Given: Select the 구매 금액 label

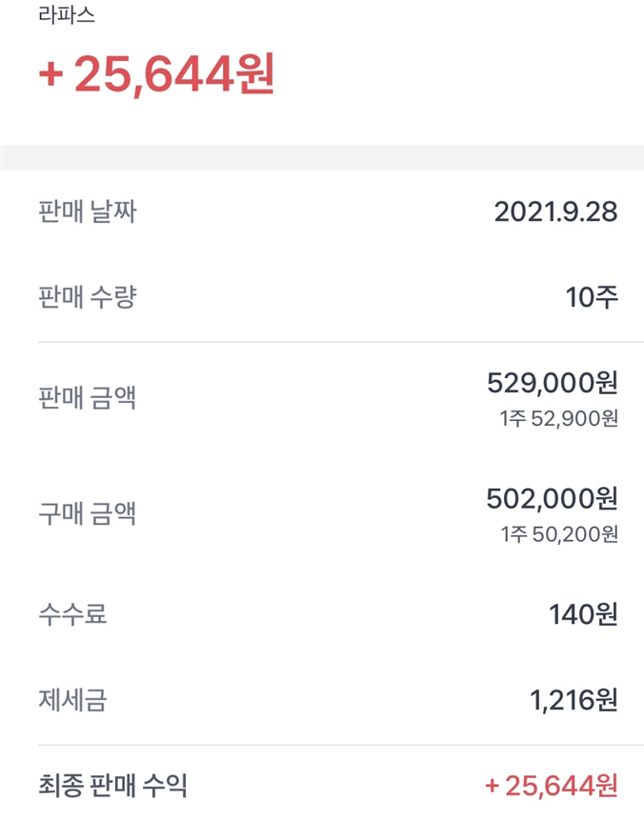Looking at the screenshot, I should 88,514.
